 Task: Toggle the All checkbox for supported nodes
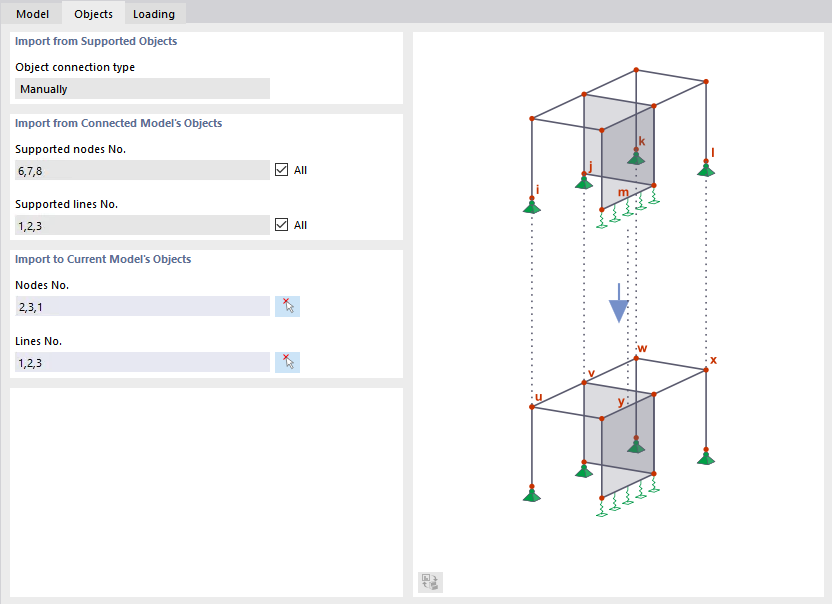point(282,170)
